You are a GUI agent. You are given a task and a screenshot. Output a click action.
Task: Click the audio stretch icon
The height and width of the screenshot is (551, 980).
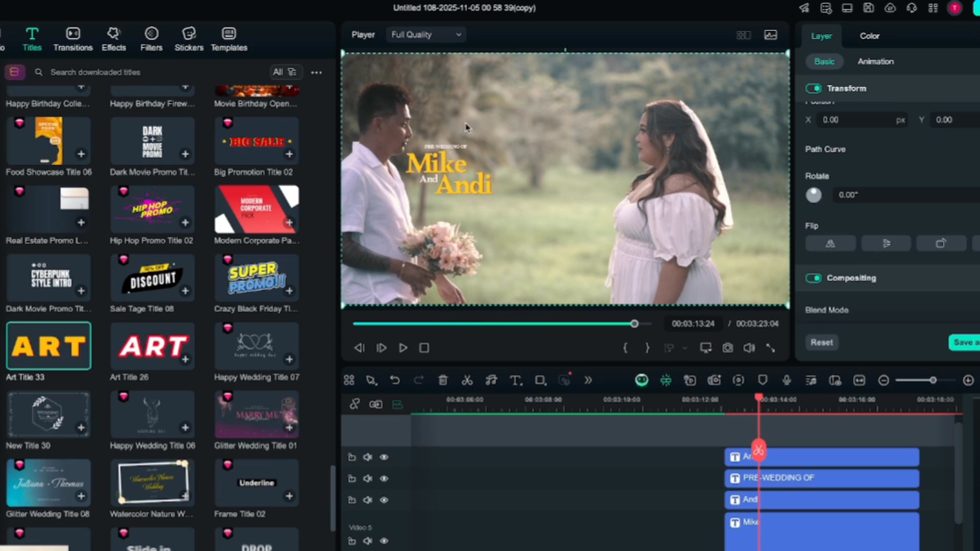coord(491,380)
